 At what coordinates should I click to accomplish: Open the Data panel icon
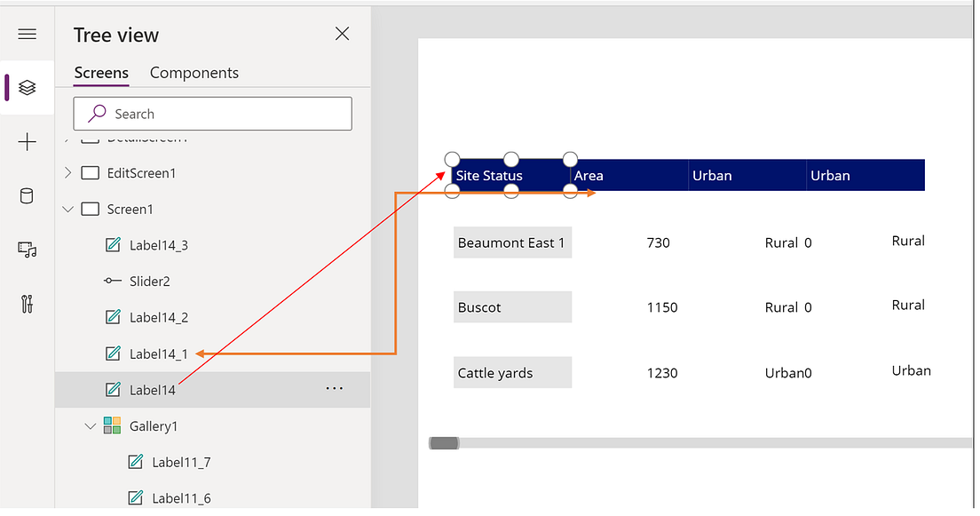click(x=27, y=195)
